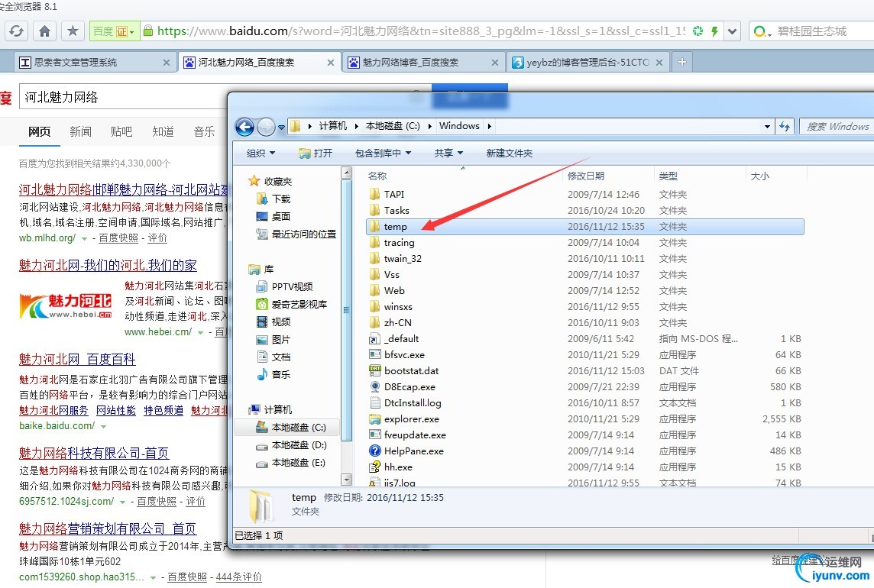Click Explorer forward arrow button

click(266, 127)
